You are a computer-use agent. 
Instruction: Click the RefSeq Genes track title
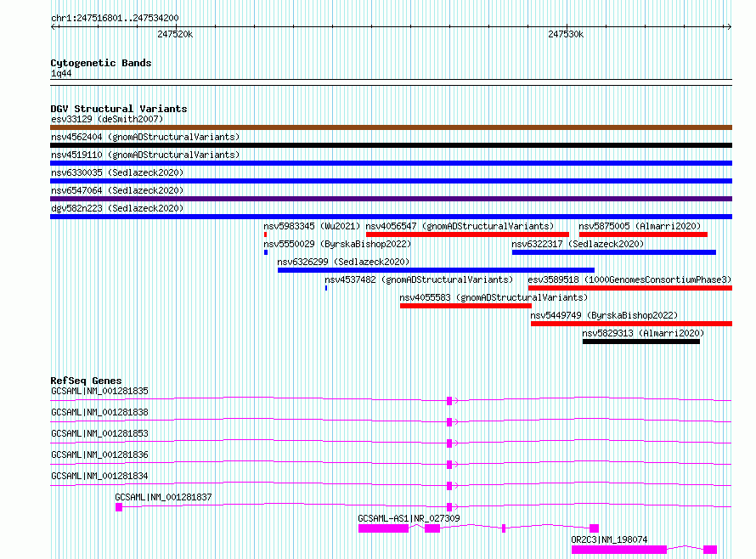click(86, 381)
